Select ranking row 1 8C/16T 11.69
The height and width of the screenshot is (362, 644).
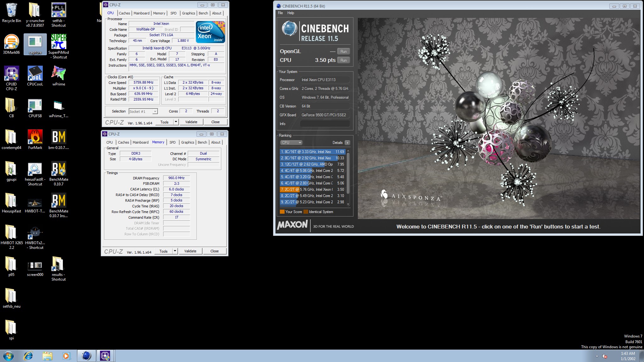tap(313, 152)
